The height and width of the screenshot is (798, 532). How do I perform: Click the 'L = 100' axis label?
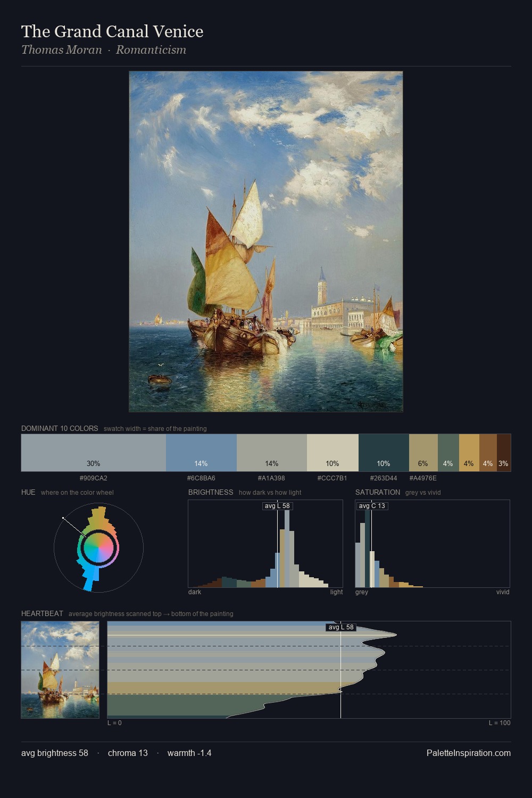click(x=500, y=723)
